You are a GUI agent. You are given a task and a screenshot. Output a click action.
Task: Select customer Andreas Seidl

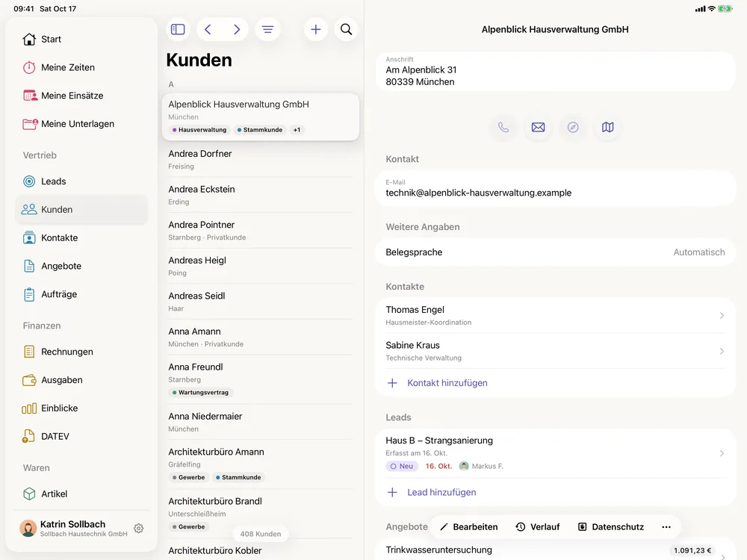(261, 302)
